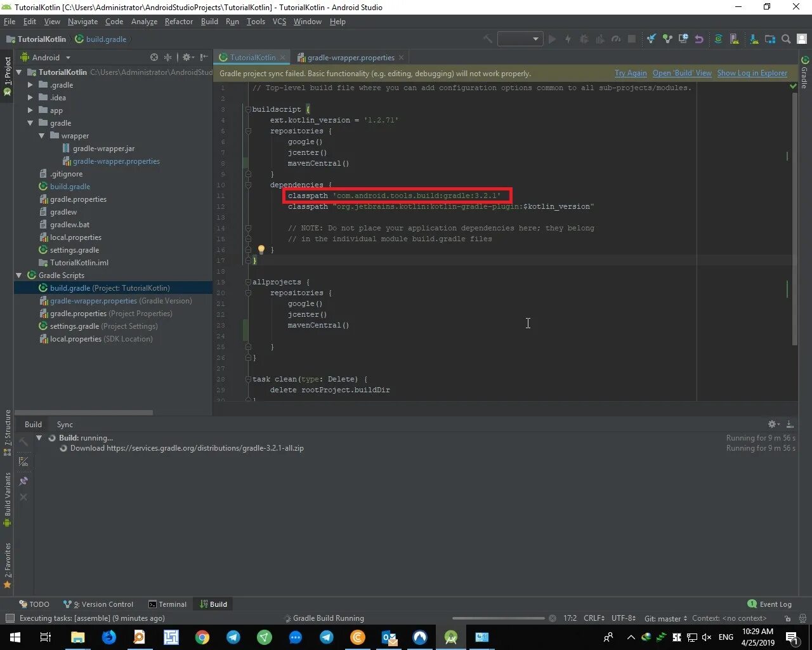This screenshot has height=650, width=812.
Task: Click Open 'Build' View link
Action: point(682,73)
